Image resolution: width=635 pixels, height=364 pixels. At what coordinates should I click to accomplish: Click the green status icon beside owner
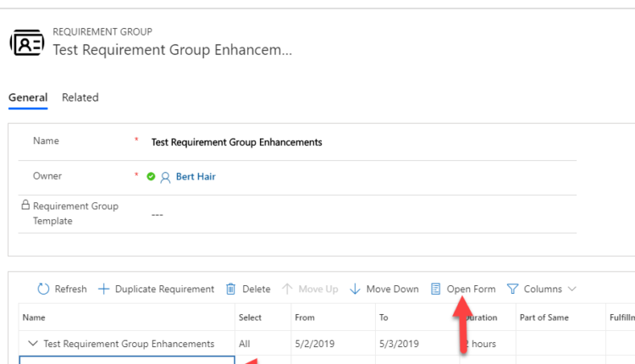[151, 177]
